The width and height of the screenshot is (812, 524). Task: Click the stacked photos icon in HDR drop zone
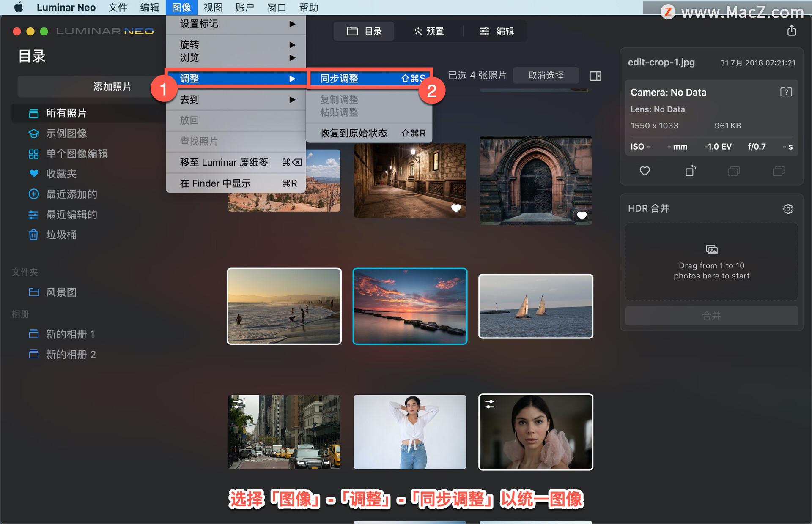(711, 249)
